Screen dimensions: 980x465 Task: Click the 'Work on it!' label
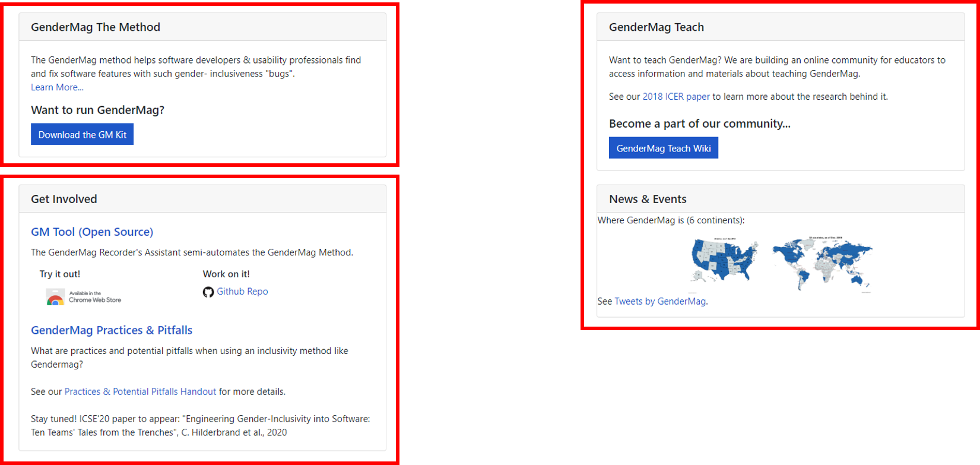(x=226, y=274)
